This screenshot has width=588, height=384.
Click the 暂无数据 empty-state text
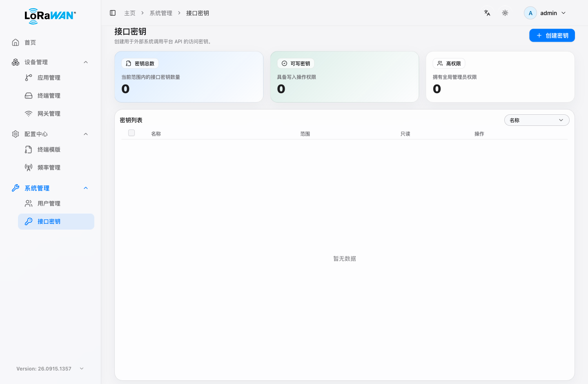coord(345,259)
